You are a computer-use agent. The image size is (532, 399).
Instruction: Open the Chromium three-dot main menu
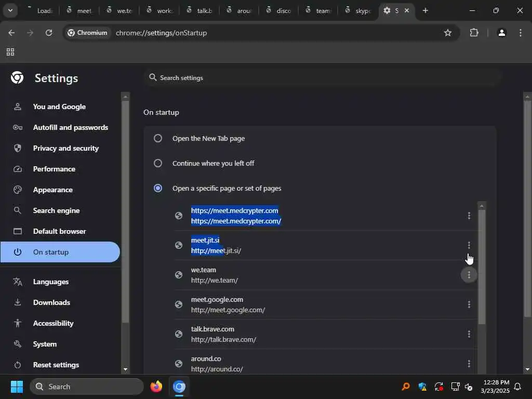(x=521, y=33)
